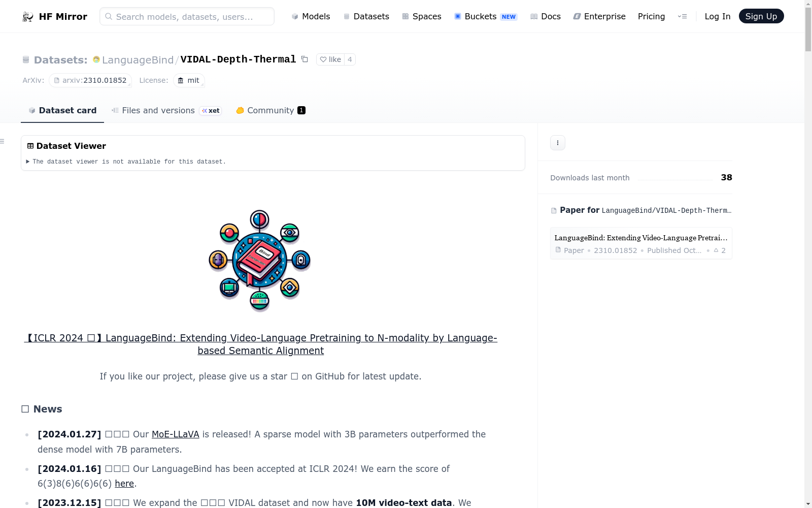Open the more navigation items dropdown

[x=683, y=16]
